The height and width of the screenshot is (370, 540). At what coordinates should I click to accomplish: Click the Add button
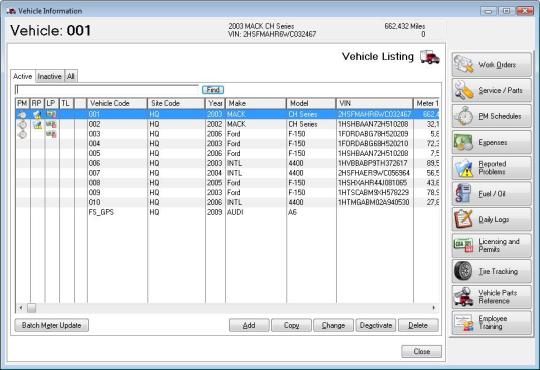tap(249, 325)
